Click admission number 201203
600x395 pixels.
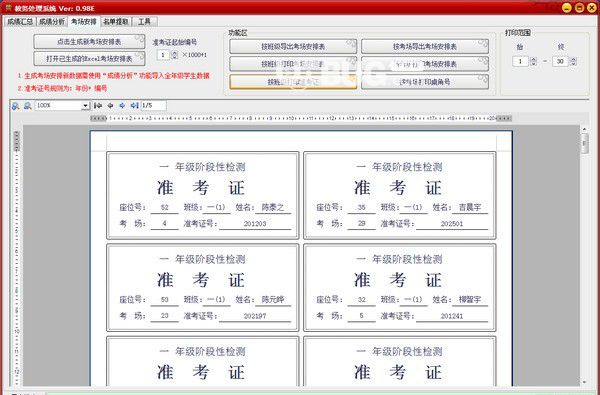tap(255, 224)
